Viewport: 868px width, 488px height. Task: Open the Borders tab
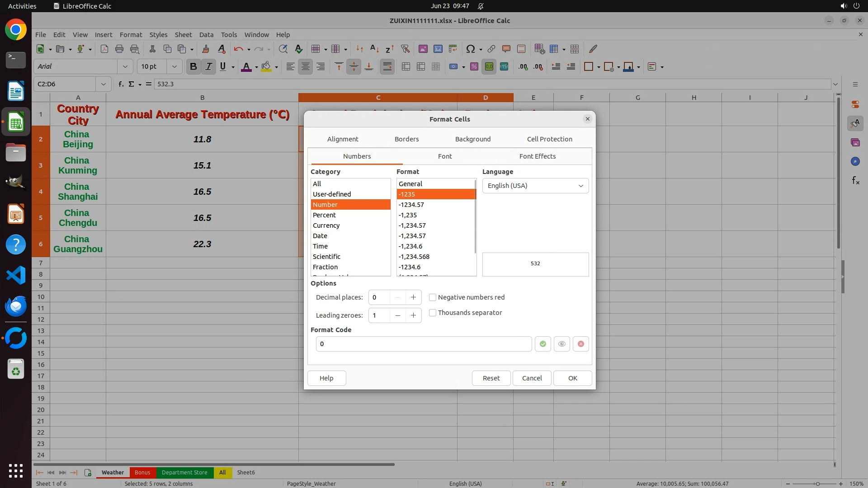point(406,139)
